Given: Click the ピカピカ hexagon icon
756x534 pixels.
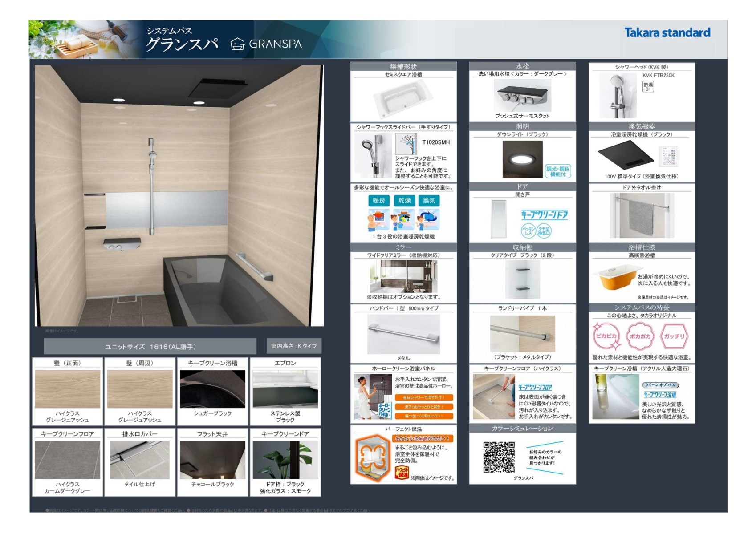Looking at the screenshot, I should (x=606, y=336).
